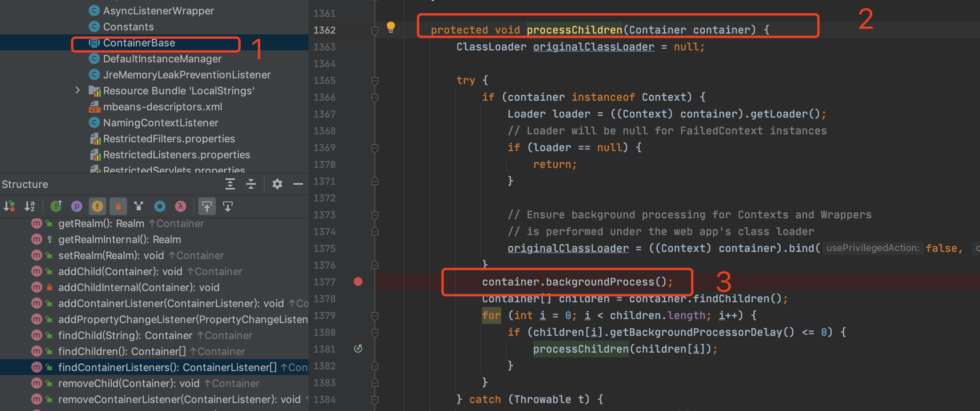Toggle Show Non-Public lock icon
The width and height of the screenshot is (980, 411).
118,206
